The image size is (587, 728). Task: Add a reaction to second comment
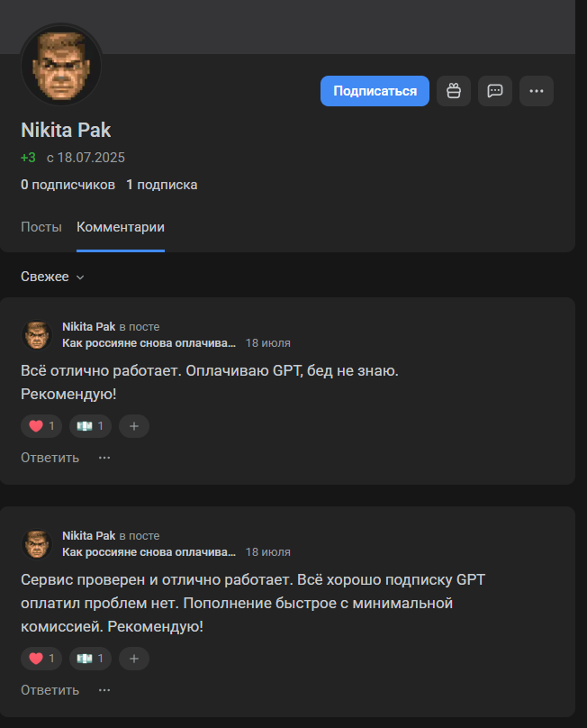pyautogui.click(x=134, y=659)
